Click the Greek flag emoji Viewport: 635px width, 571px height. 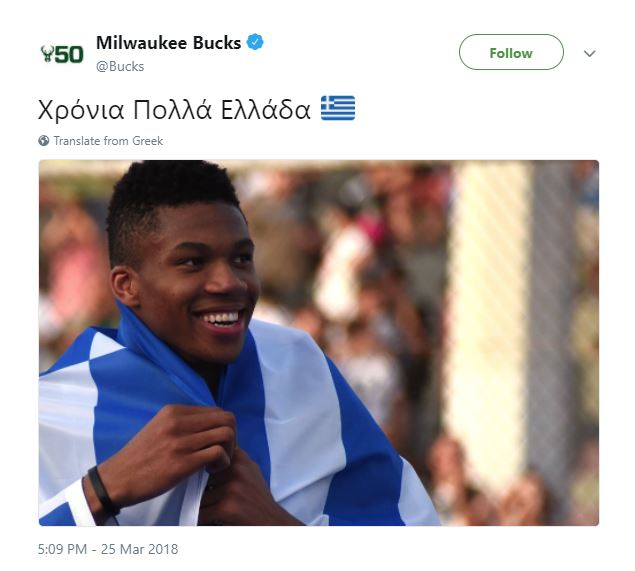pyautogui.click(x=338, y=108)
